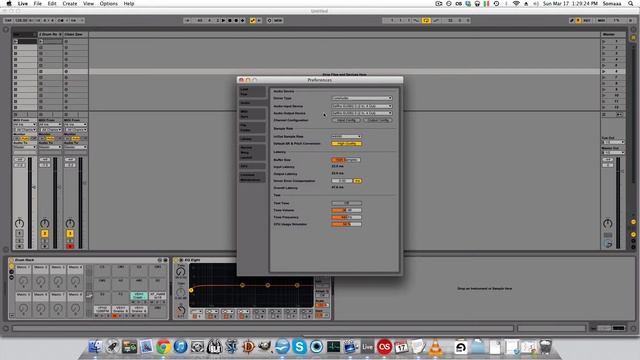Open Finder from the Dock
The image size is (640, 360).
click(96, 347)
